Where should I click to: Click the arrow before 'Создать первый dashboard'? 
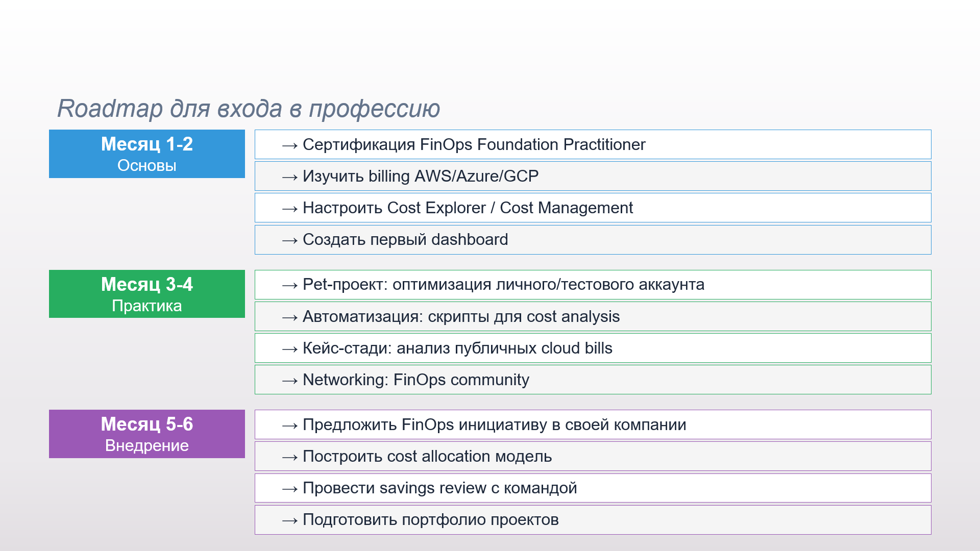point(290,240)
